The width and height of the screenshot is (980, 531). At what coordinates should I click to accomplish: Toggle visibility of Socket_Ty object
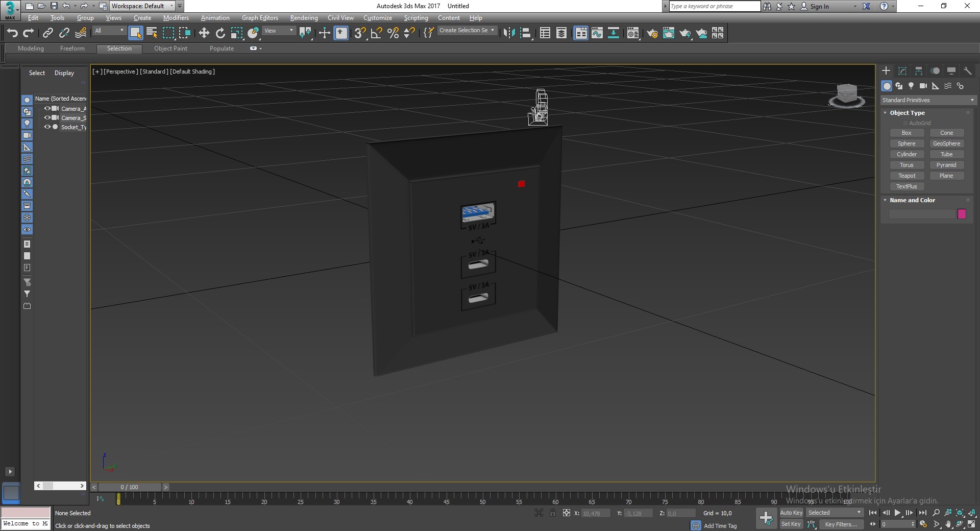click(47, 127)
